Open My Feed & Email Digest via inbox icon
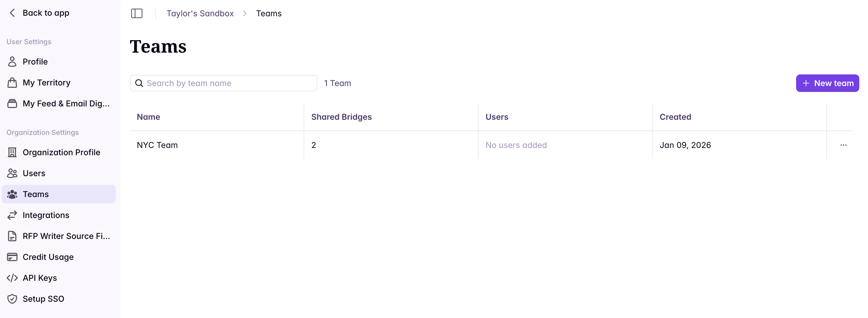This screenshot has height=318, width=868. pyautogui.click(x=13, y=103)
